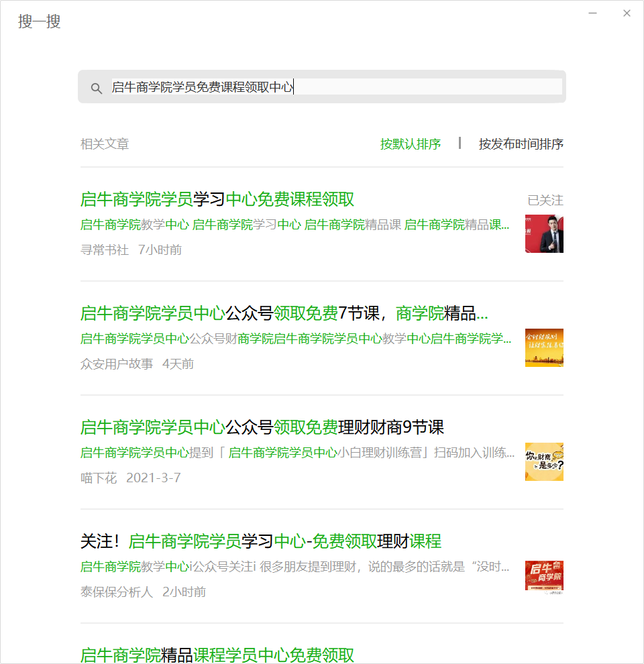Close the 搜一搜 window
This screenshot has height=664, width=644.
pyautogui.click(x=627, y=13)
